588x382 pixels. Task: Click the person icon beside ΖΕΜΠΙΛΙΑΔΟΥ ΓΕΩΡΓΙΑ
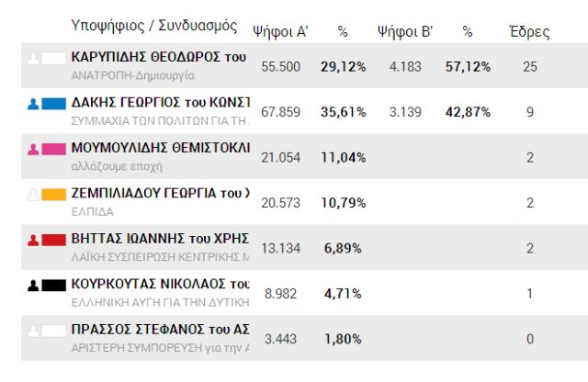pos(34,194)
